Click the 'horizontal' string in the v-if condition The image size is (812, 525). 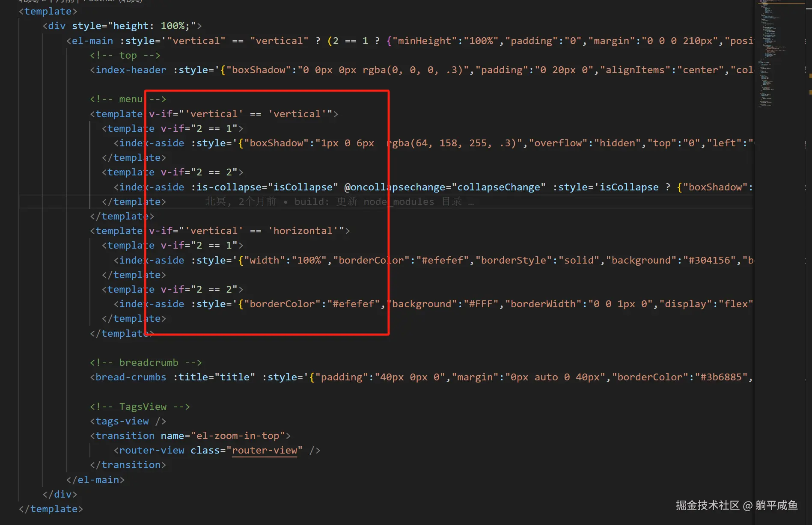point(303,231)
